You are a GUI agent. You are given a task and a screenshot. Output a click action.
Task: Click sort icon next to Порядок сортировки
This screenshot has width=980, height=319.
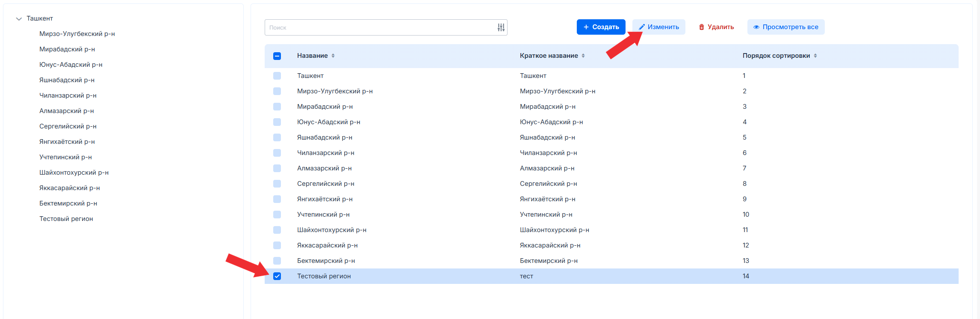pyautogui.click(x=815, y=56)
